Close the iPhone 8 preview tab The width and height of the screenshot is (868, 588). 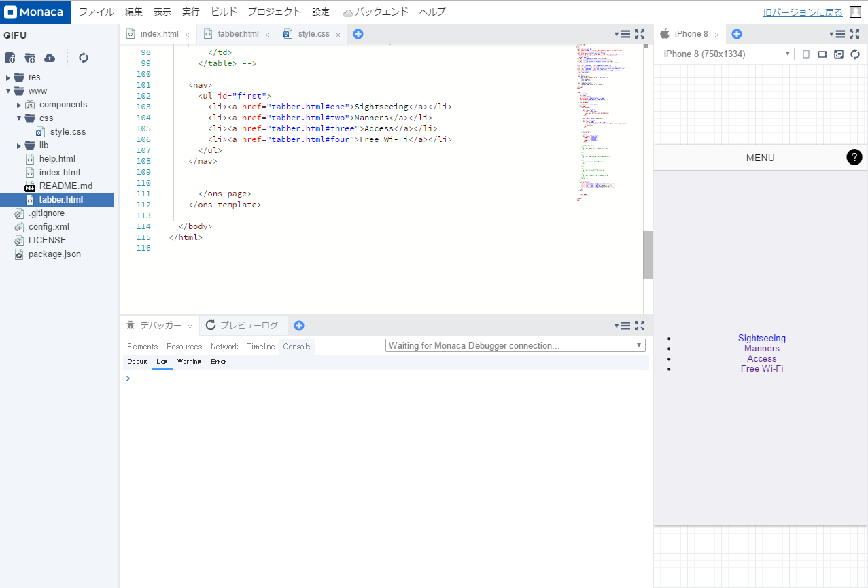click(716, 35)
